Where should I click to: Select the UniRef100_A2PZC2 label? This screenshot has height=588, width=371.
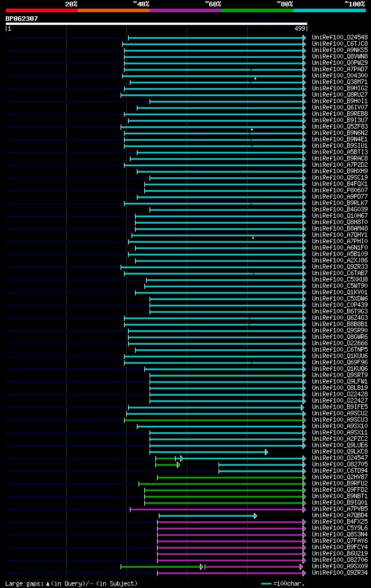coord(340,439)
